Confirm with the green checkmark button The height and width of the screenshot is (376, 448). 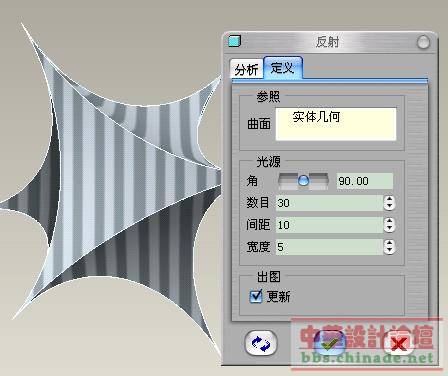[x=330, y=343]
